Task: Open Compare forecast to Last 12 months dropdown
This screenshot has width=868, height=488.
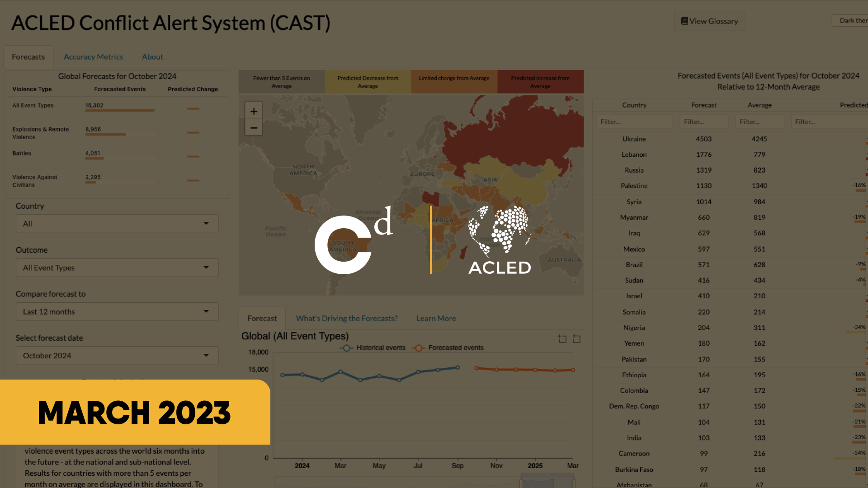Action: coord(117,312)
